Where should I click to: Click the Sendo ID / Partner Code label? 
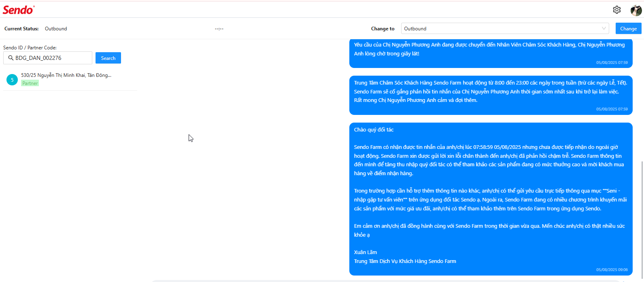coord(30,47)
